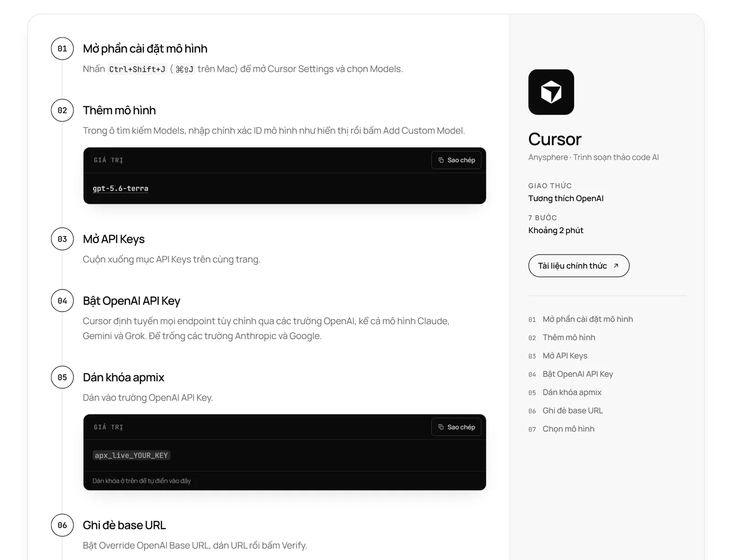Copy the apx_live_YOUR_KEY value
This screenshot has width=732, height=560.
(x=456, y=427)
